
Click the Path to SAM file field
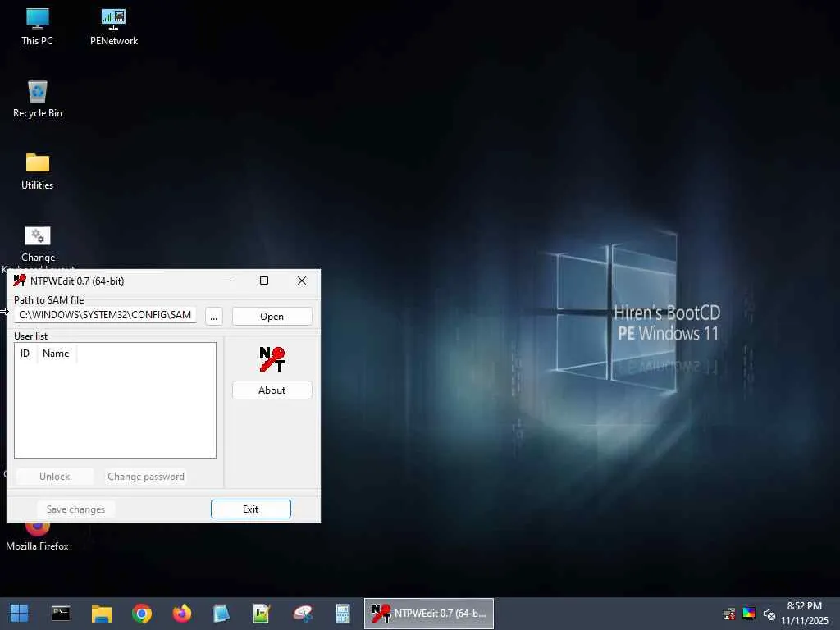(x=105, y=315)
